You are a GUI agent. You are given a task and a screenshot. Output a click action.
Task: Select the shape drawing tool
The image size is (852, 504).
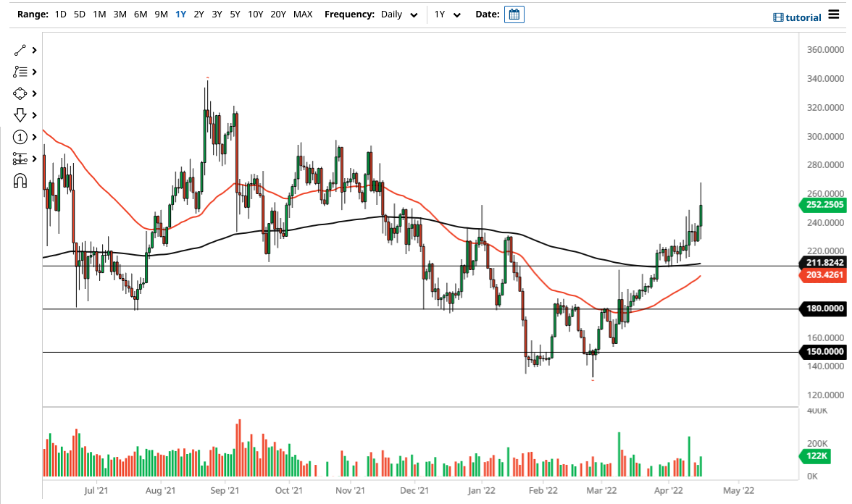(x=20, y=93)
